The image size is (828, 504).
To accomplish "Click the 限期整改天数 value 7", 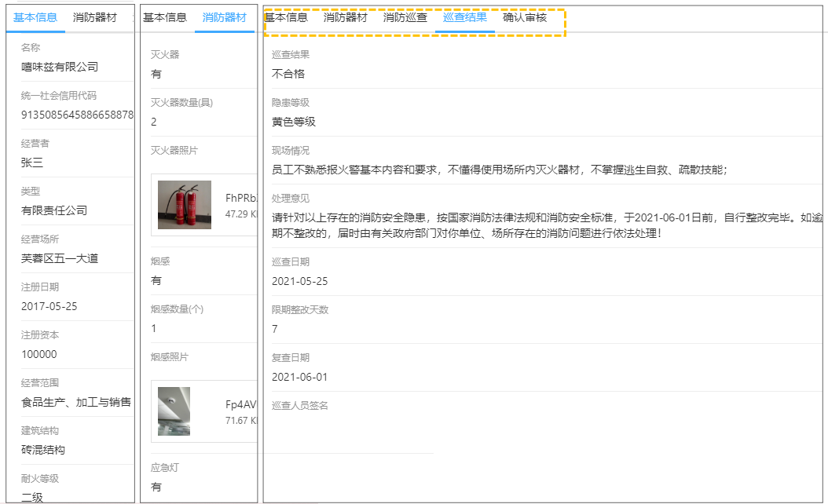I will point(275,329).
